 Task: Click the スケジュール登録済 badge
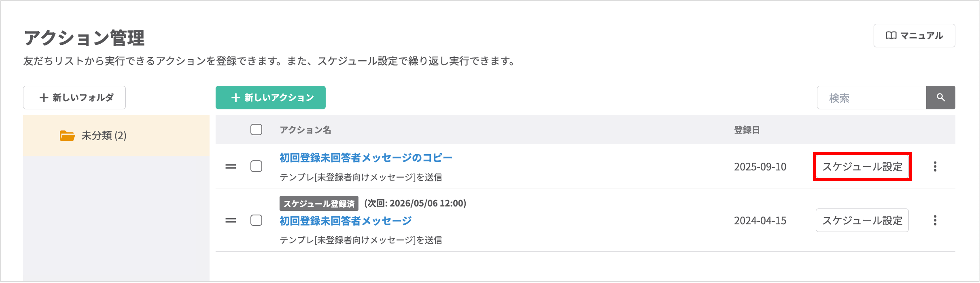pyautogui.click(x=319, y=204)
